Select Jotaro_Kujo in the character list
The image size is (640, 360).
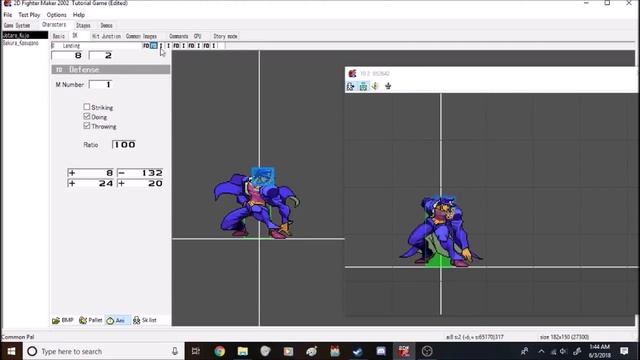pos(25,36)
